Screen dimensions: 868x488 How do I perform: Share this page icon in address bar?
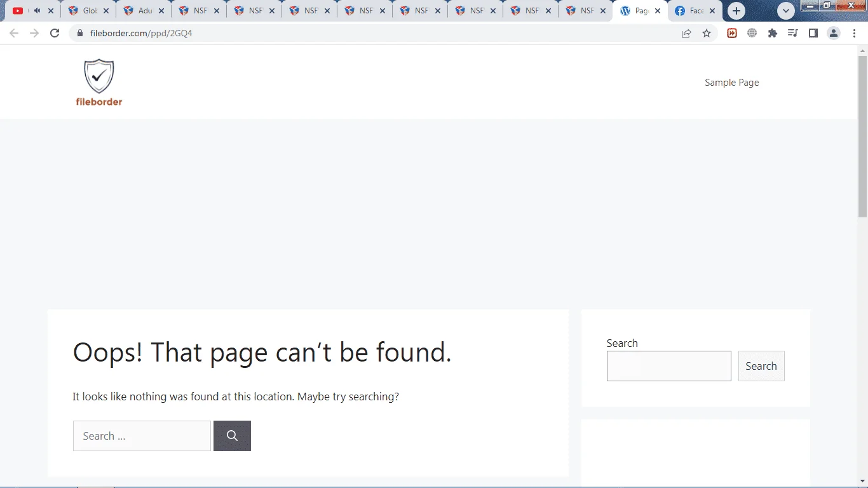click(x=686, y=33)
